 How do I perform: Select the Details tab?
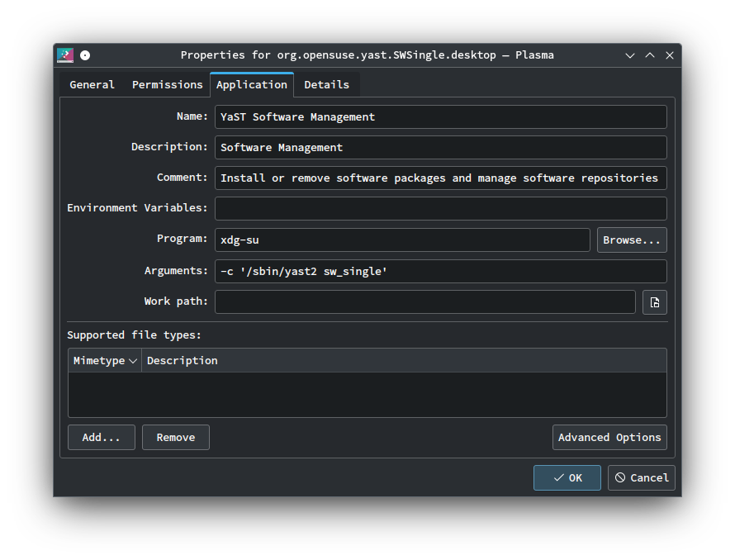(326, 85)
